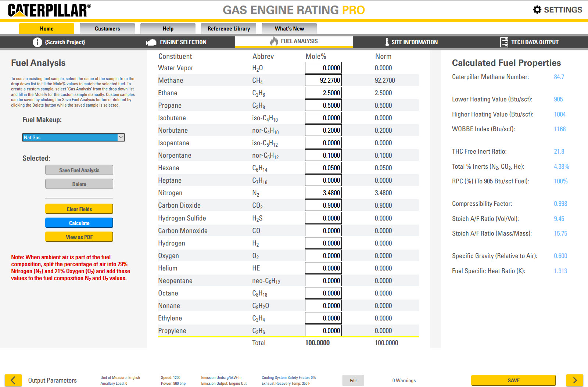The height and width of the screenshot is (387, 588).
Task: Click the Higher Heating Value 1004
Action: tap(560, 114)
